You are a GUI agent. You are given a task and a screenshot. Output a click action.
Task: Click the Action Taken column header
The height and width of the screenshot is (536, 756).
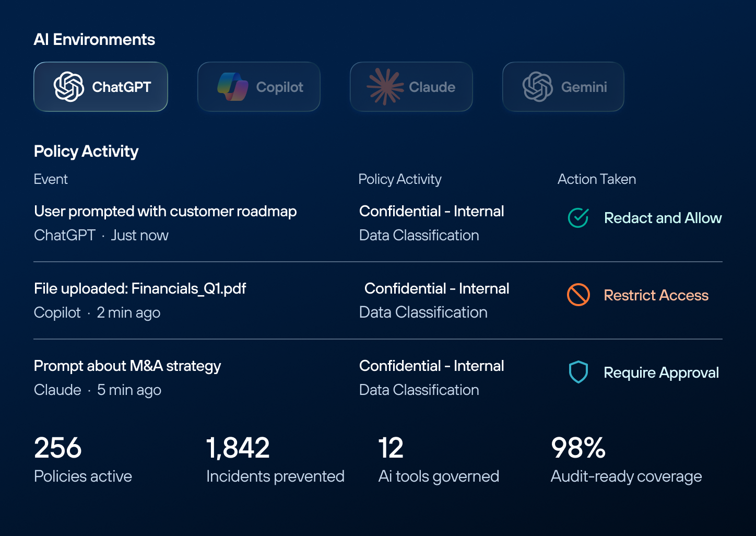[597, 179]
